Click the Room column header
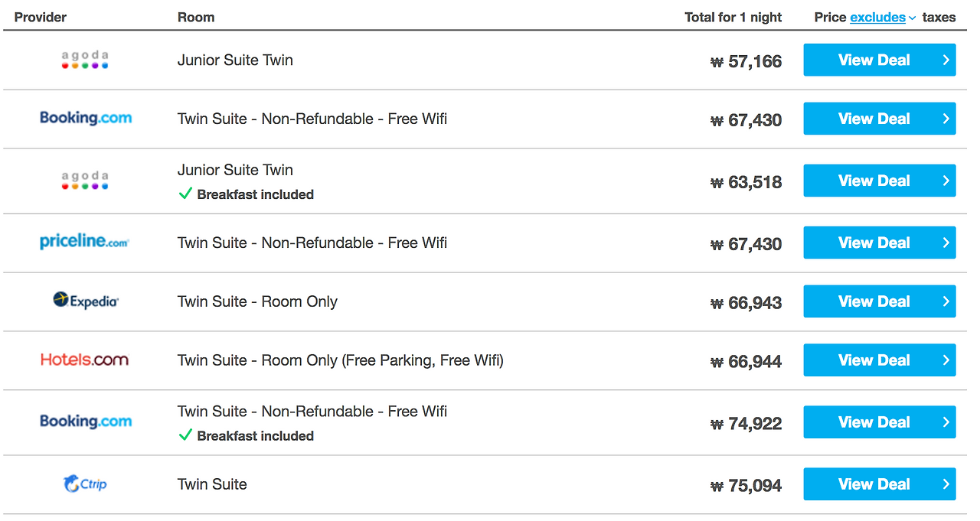This screenshot has width=980, height=521. point(196,17)
